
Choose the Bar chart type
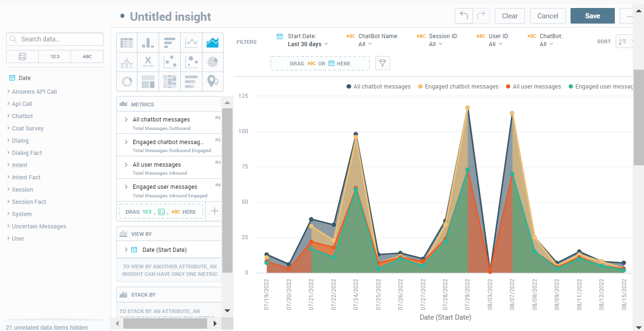[x=169, y=42]
